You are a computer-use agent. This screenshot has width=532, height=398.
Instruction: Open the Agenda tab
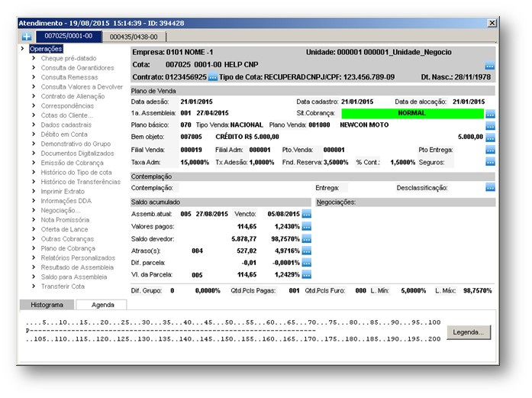[x=103, y=305]
